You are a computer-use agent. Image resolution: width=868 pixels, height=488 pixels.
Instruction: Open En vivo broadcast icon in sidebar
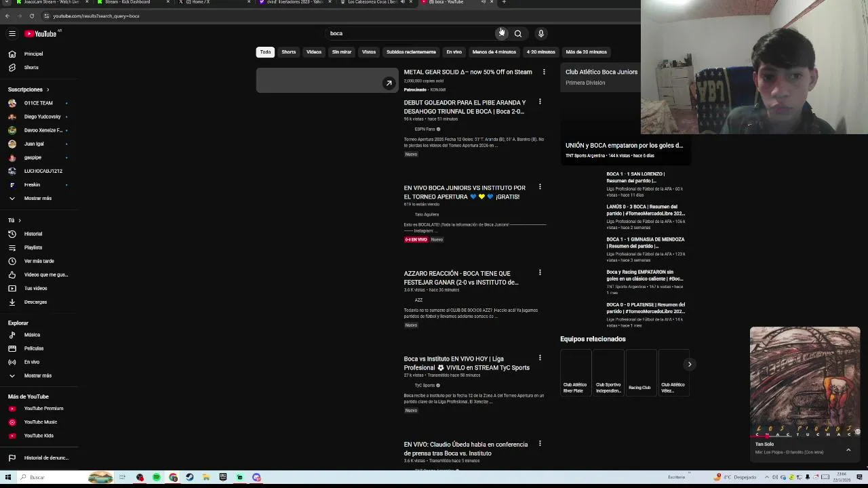tap(12, 362)
